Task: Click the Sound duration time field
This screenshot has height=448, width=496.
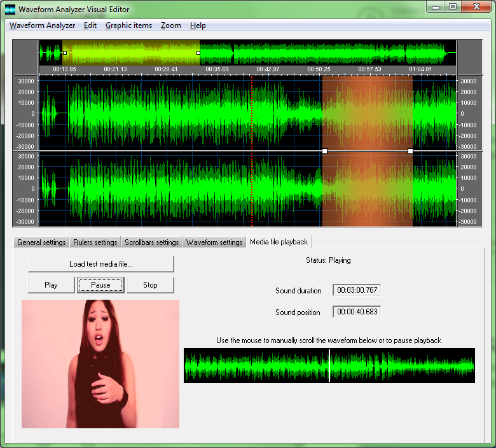Action: click(x=356, y=290)
